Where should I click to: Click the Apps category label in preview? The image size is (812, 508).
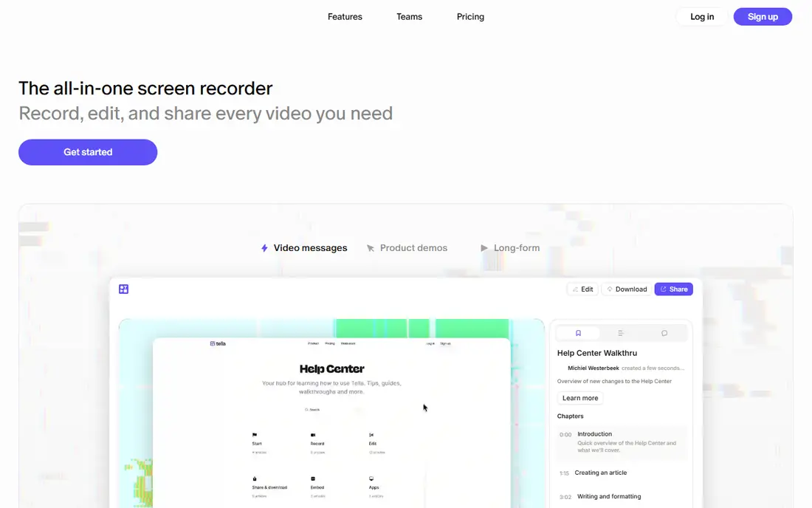pos(374,487)
